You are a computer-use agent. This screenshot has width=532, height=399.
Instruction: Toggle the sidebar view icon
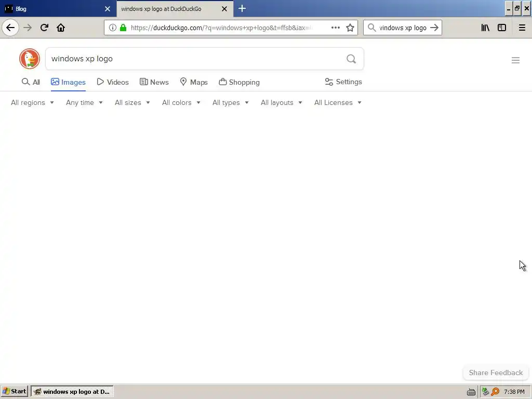click(502, 28)
